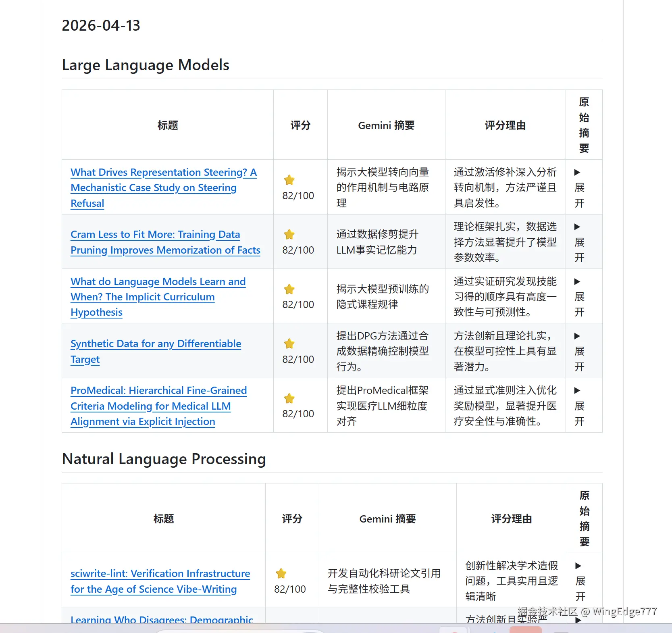Click the star icon in ProMedical row
This screenshot has width=672, height=633.
point(289,398)
